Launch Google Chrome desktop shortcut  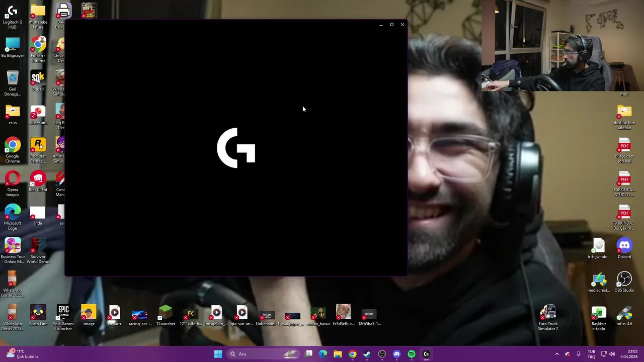click(13, 150)
